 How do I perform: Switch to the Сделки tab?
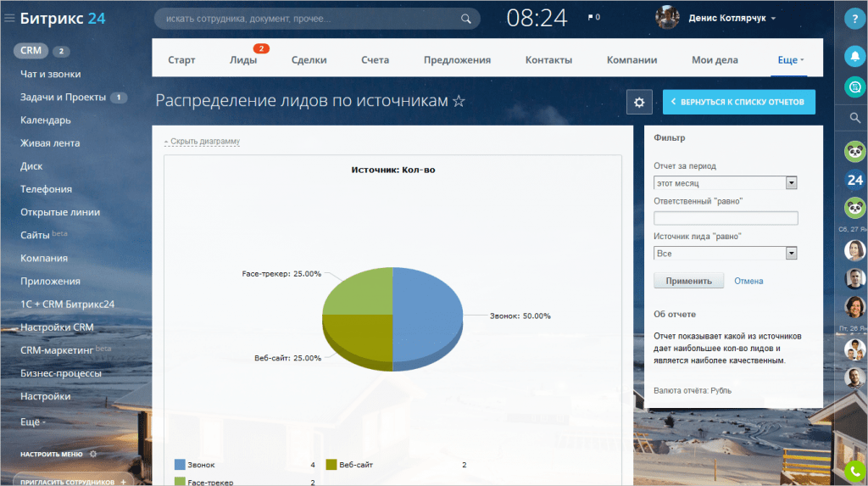click(309, 60)
